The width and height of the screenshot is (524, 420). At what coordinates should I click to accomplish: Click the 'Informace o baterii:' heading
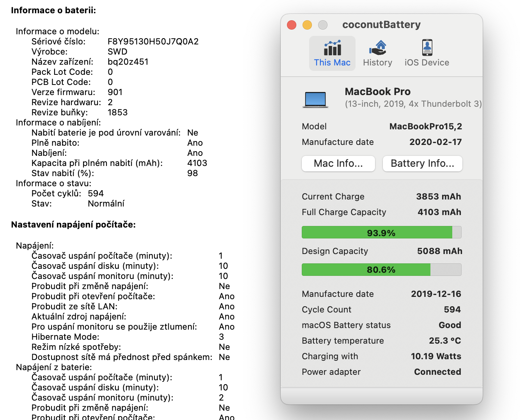[x=53, y=11]
